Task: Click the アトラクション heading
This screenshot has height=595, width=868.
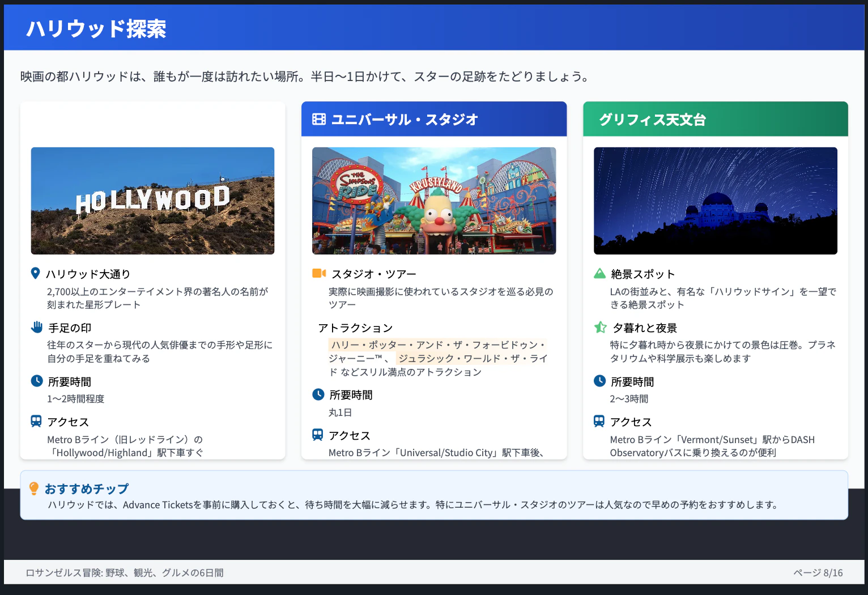Action: click(355, 328)
